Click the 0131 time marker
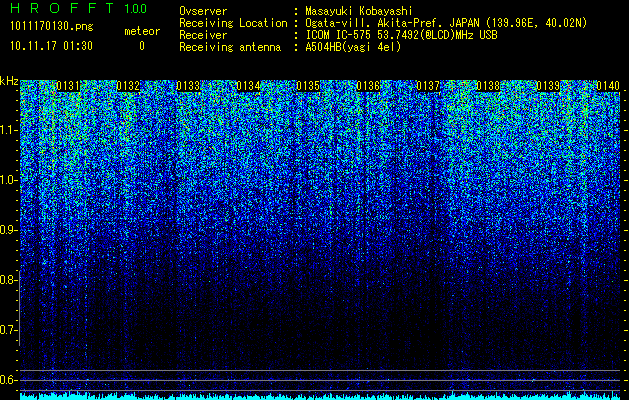 coord(68,86)
